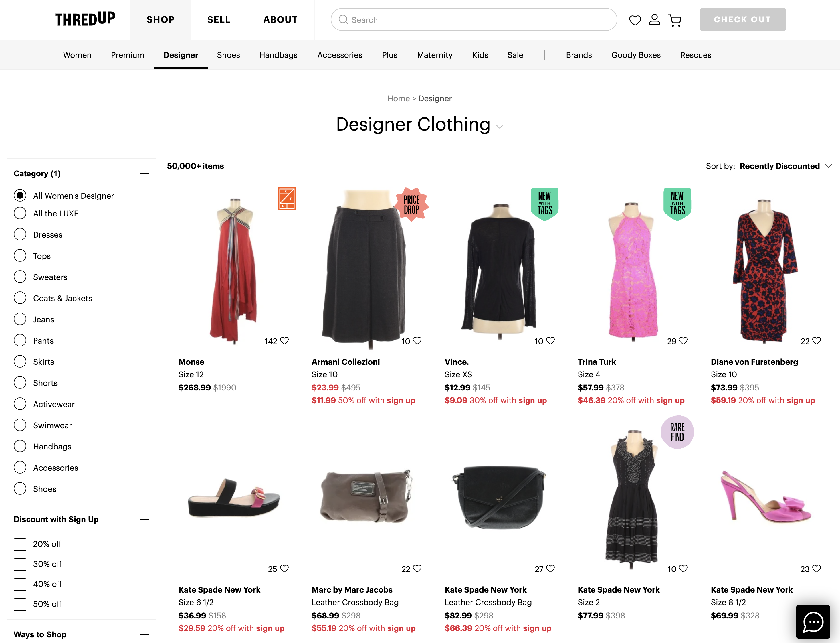Click the Price Drop badge
Image resolution: width=840 pixels, height=643 pixels.
[x=412, y=204]
